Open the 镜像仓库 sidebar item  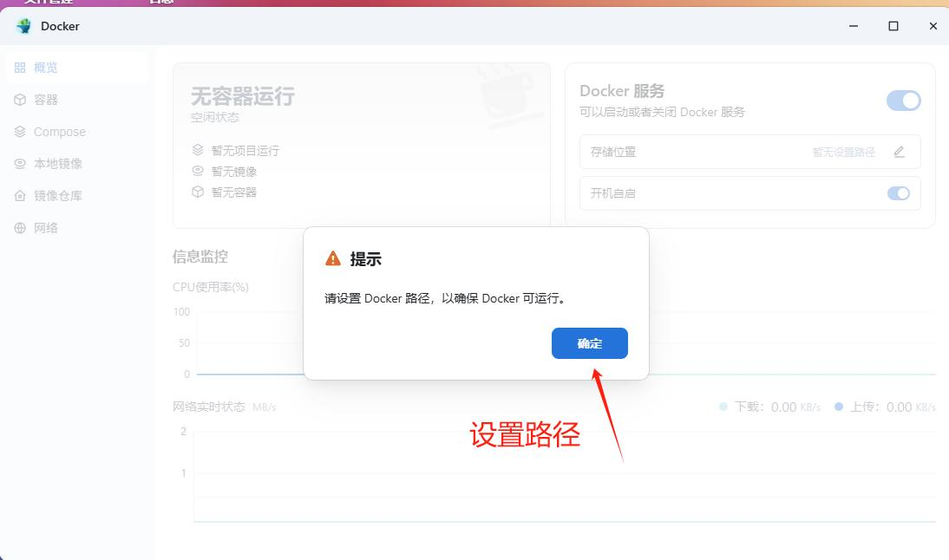77,196
